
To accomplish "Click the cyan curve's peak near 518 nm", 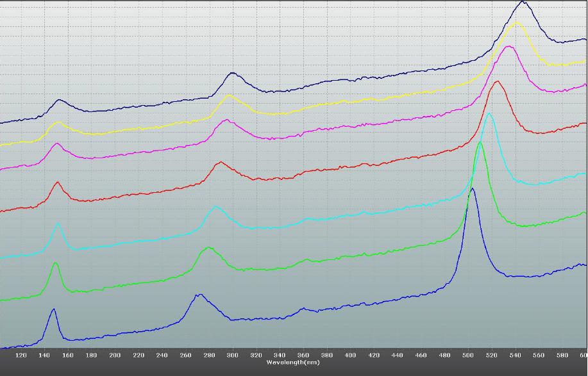I will coord(489,114).
